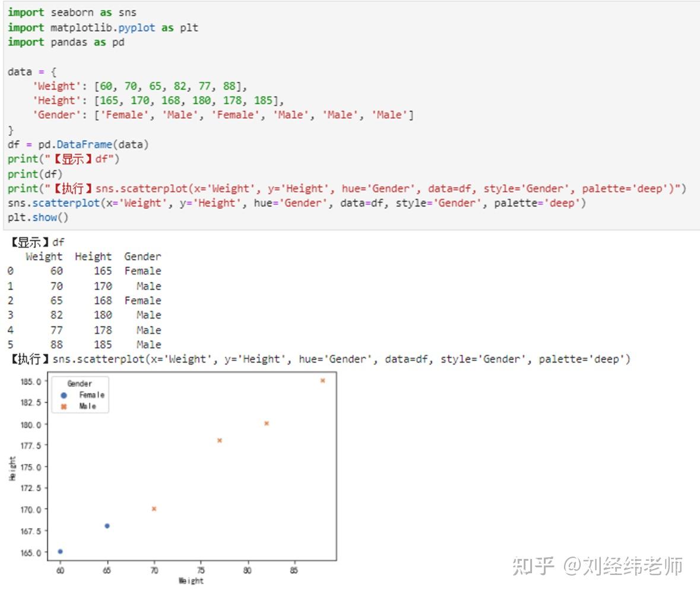
Task: Click the orange marker at height 180
Action: [x=265, y=422]
